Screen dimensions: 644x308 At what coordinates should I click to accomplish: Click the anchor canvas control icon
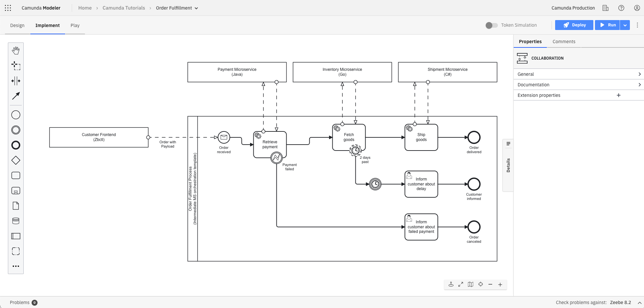click(x=451, y=284)
